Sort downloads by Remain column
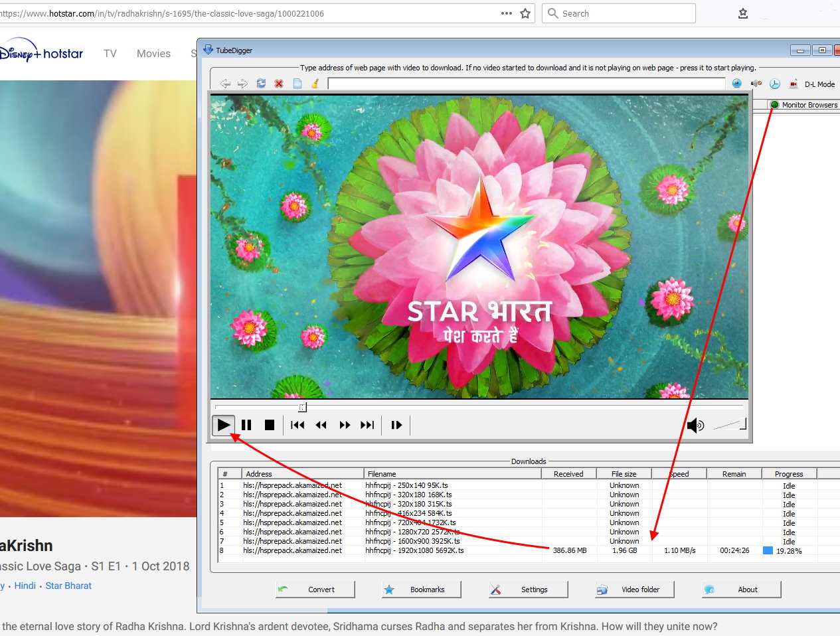Image resolution: width=840 pixels, height=636 pixels. coord(734,474)
